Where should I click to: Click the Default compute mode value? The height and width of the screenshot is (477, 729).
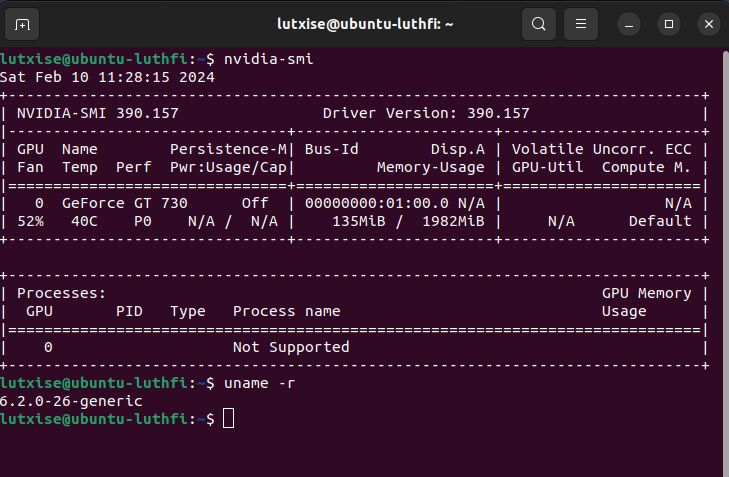[660, 221]
